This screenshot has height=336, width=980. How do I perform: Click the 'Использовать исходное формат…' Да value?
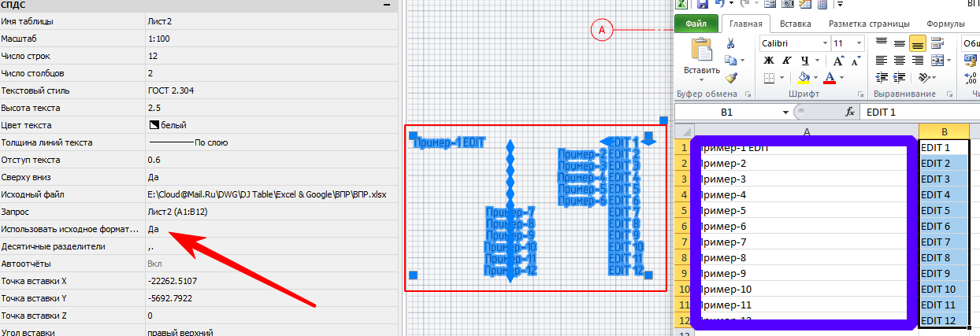click(154, 229)
